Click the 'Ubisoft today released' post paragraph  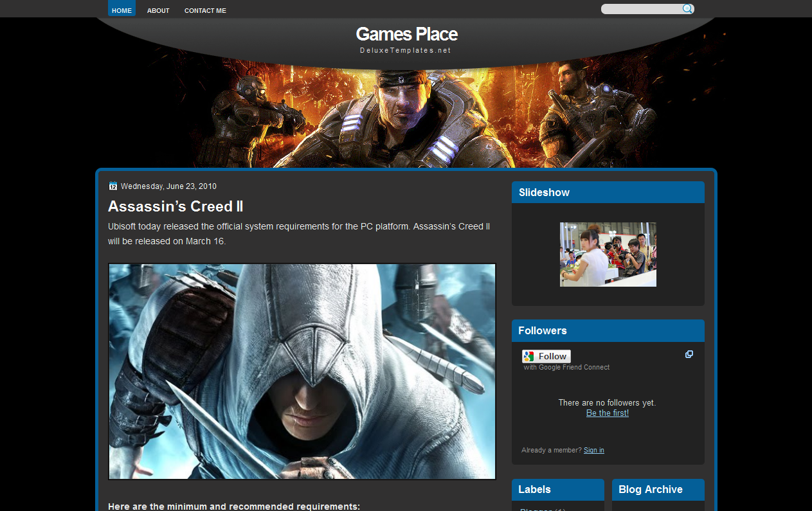[299, 234]
